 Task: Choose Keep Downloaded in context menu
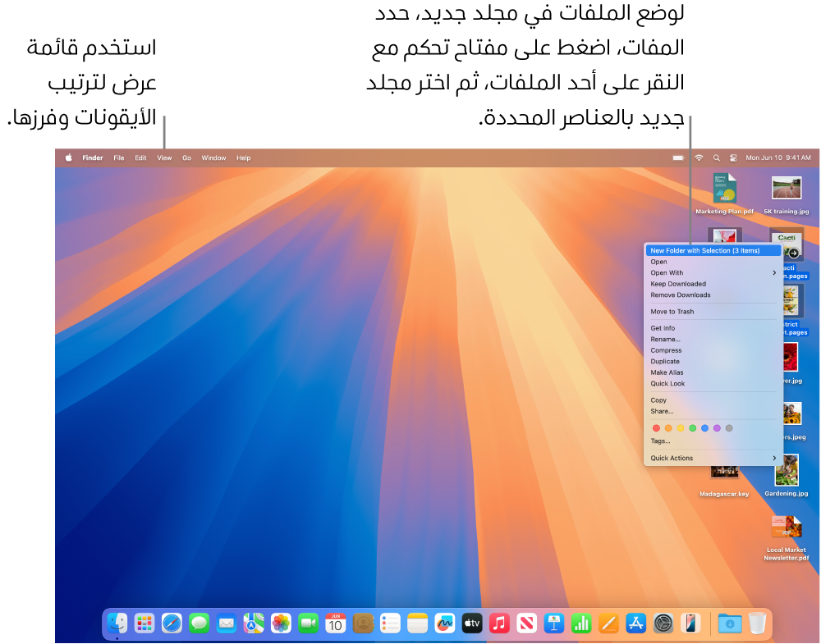(x=713, y=284)
